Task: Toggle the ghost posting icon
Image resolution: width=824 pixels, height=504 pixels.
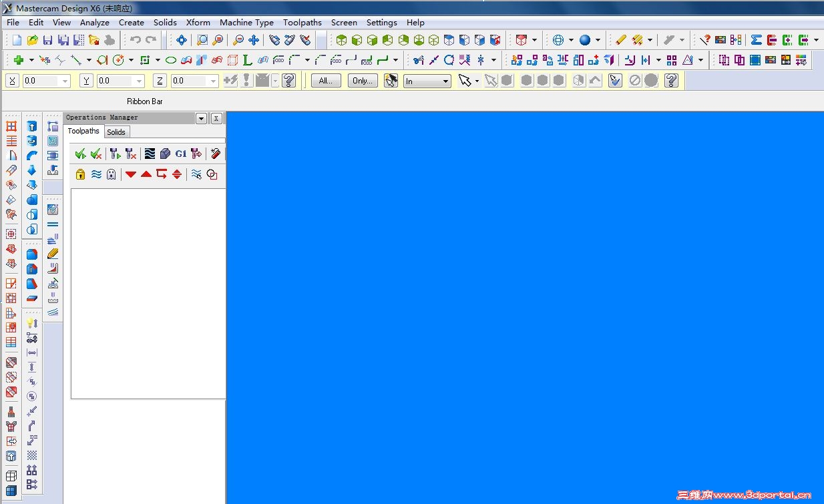Action: pyautogui.click(x=112, y=174)
